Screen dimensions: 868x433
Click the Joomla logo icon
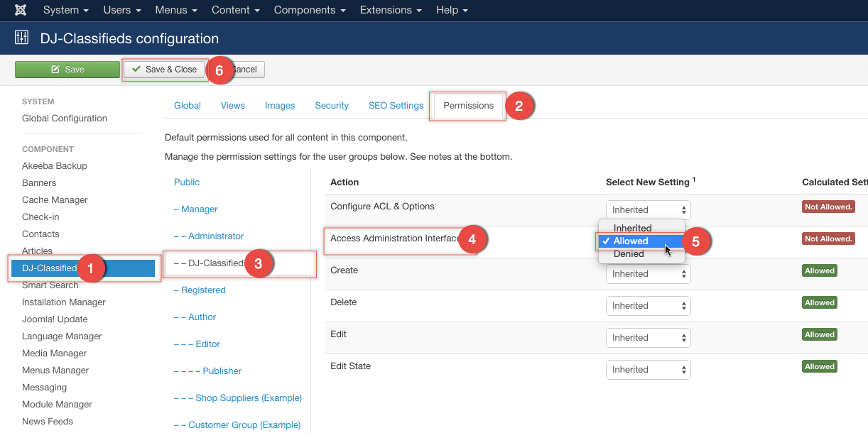[21, 11]
